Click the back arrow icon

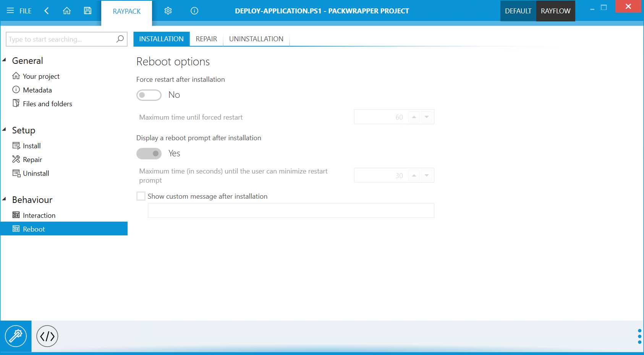point(47,11)
